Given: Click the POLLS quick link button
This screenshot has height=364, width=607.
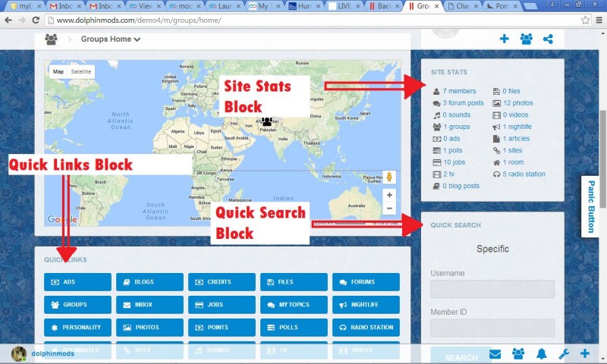Looking at the screenshot, I should (x=294, y=328).
